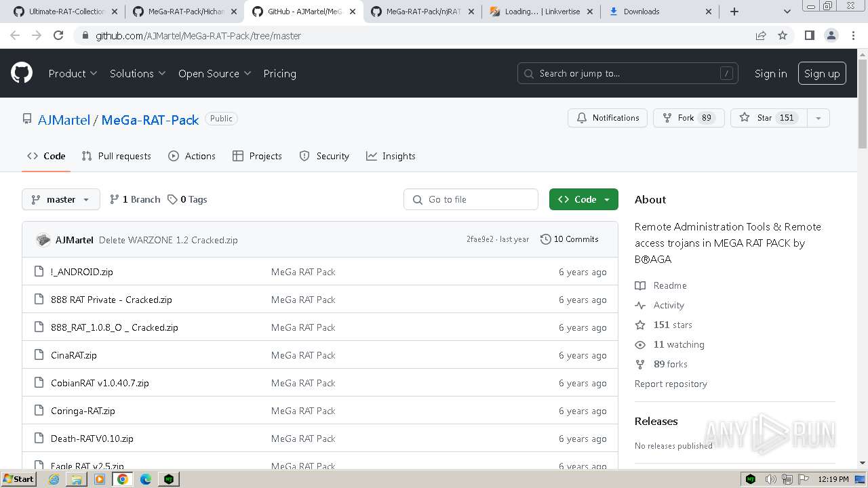This screenshot has width=868, height=488.
Task: Switch to the Security tab
Action: coord(324,156)
